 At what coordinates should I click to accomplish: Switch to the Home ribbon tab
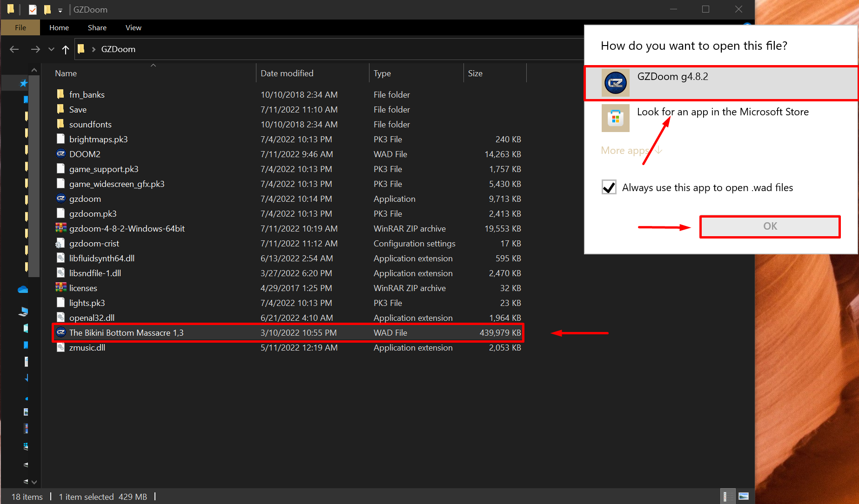pyautogui.click(x=59, y=28)
